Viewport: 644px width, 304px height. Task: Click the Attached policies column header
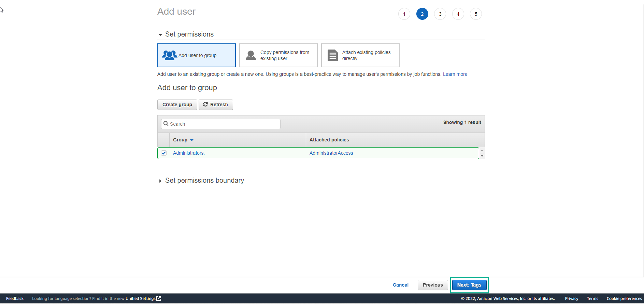329,140
